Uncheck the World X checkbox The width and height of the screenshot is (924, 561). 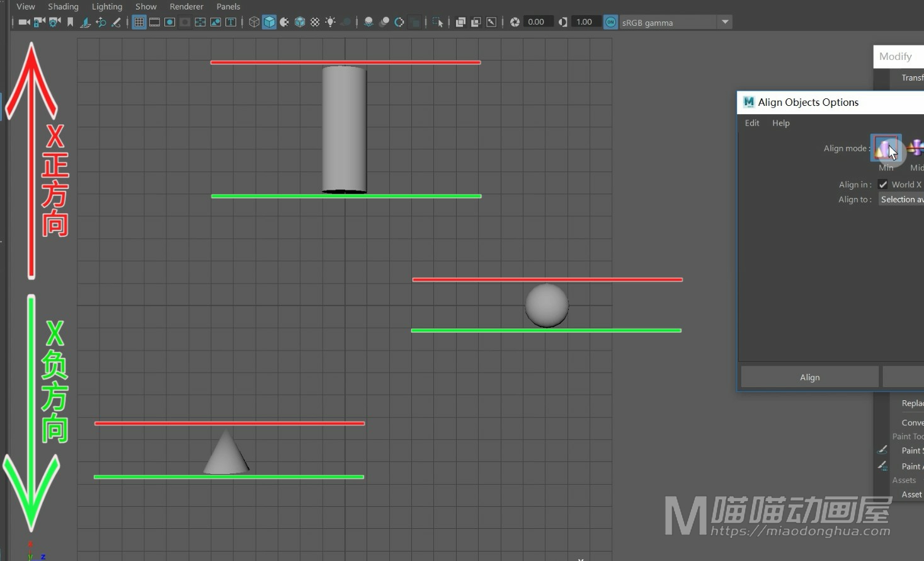(883, 185)
